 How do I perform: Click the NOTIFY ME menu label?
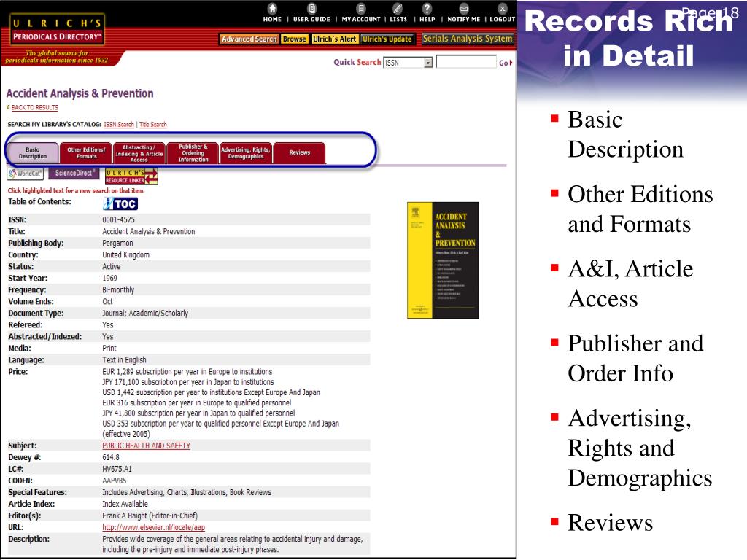(463, 19)
